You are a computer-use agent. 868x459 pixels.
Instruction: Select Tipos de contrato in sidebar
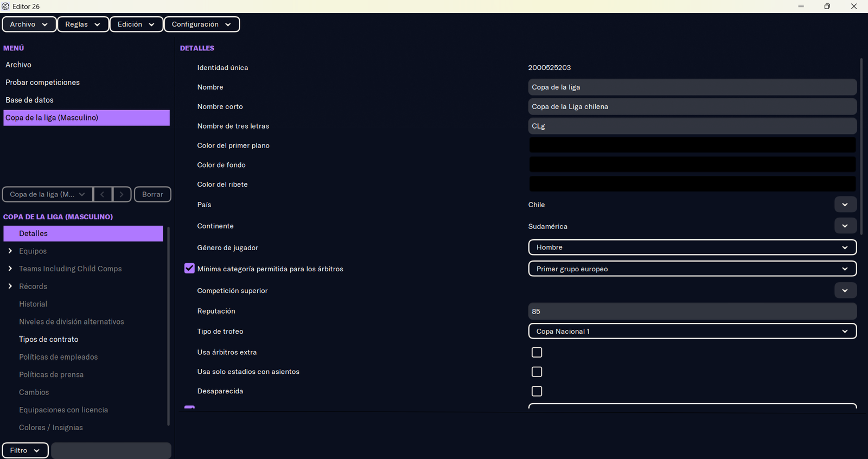coord(49,339)
